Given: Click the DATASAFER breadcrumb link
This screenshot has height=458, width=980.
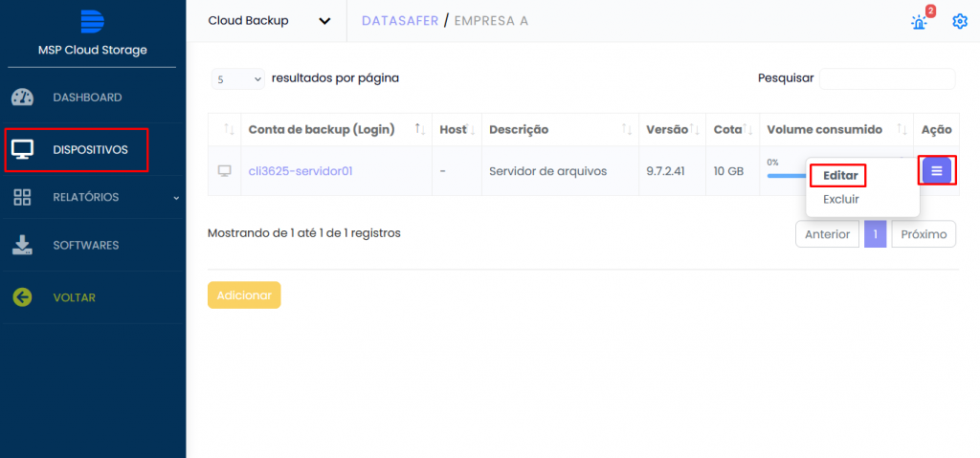Looking at the screenshot, I should pyautogui.click(x=399, y=21).
